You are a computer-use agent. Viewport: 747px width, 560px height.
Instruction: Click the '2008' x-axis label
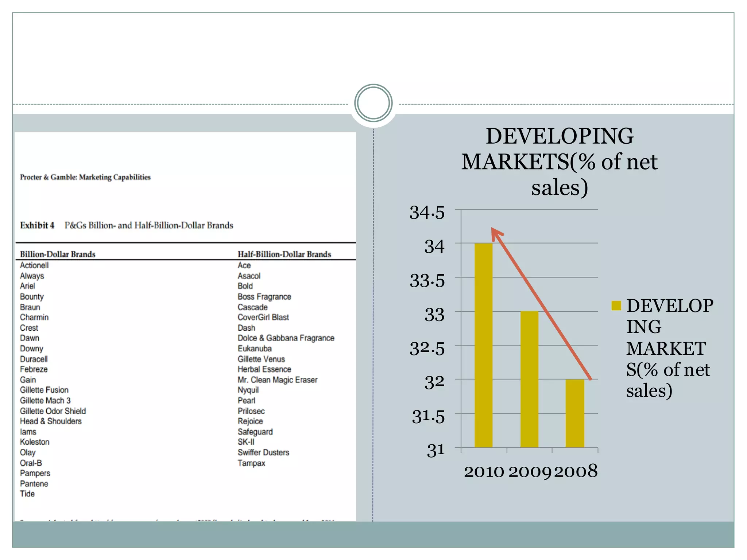click(x=576, y=471)
